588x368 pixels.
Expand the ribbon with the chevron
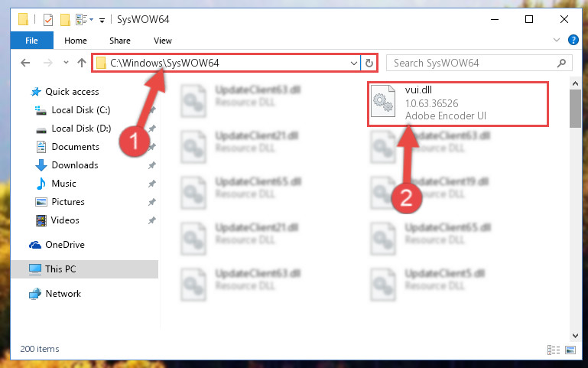click(x=557, y=40)
